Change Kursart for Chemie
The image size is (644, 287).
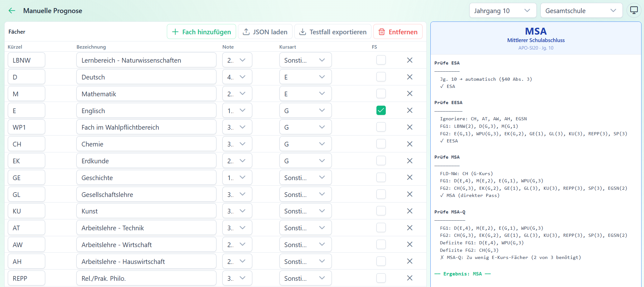pyautogui.click(x=305, y=144)
